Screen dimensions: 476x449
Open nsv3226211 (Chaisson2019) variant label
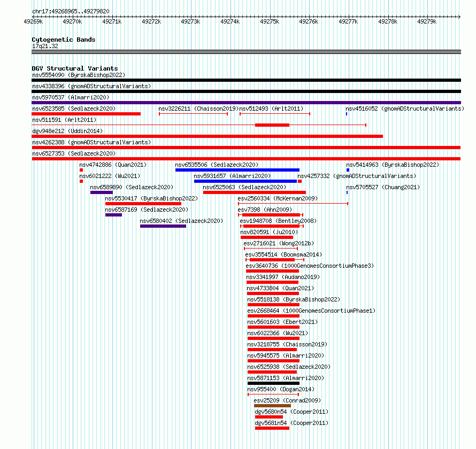pyautogui.click(x=198, y=109)
